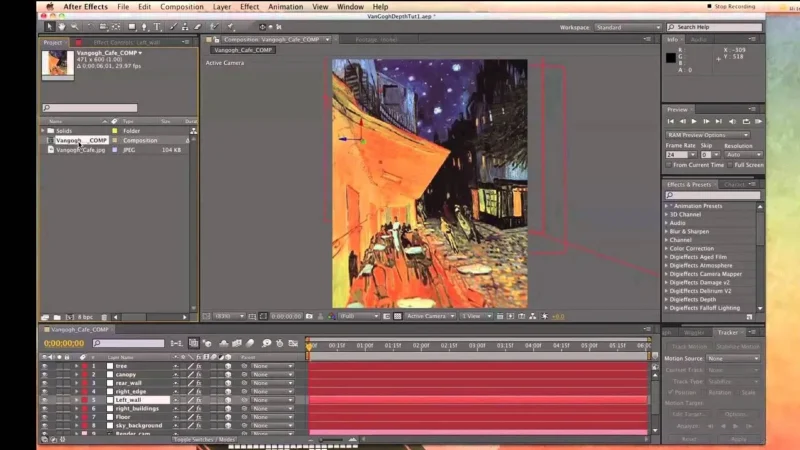Image resolution: width=800 pixels, height=450 pixels.
Task: Enable the From Current Time checkbox
Action: (669, 165)
